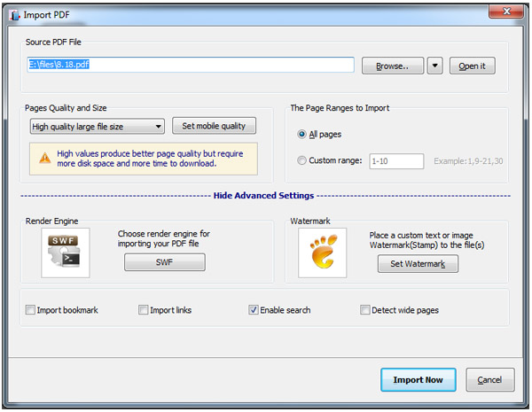532x412 pixels.
Task: Click the yellow warning triangle icon
Action: point(45,158)
